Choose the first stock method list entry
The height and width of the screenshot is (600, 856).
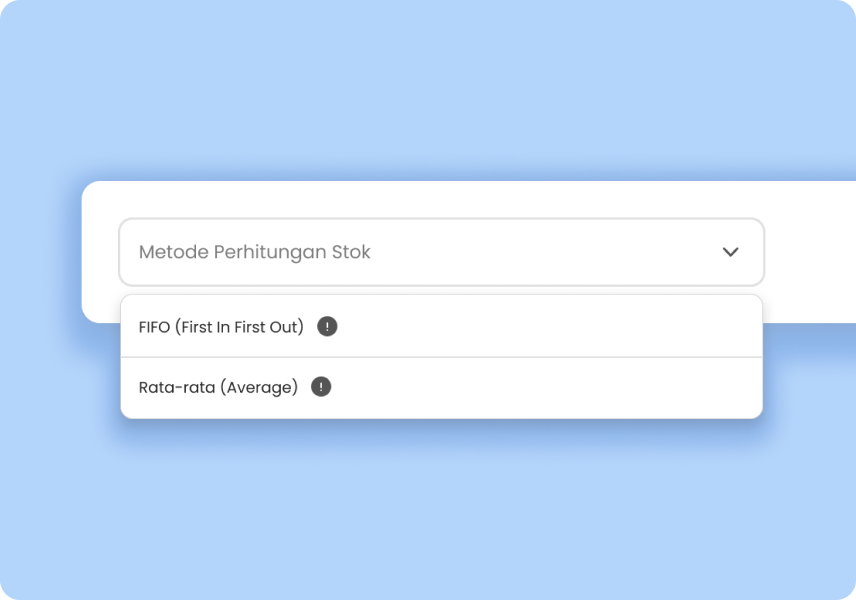(x=441, y=326)
